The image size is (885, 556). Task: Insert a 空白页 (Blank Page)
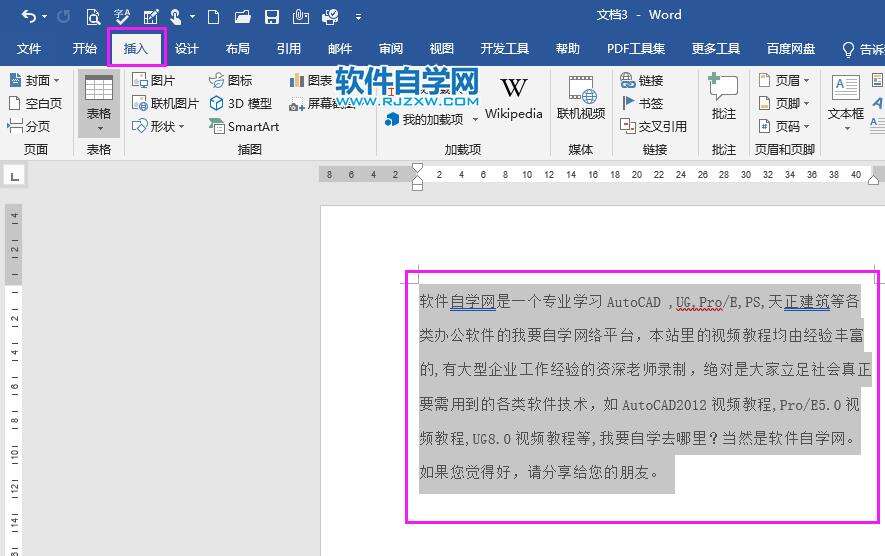point(35,103)
